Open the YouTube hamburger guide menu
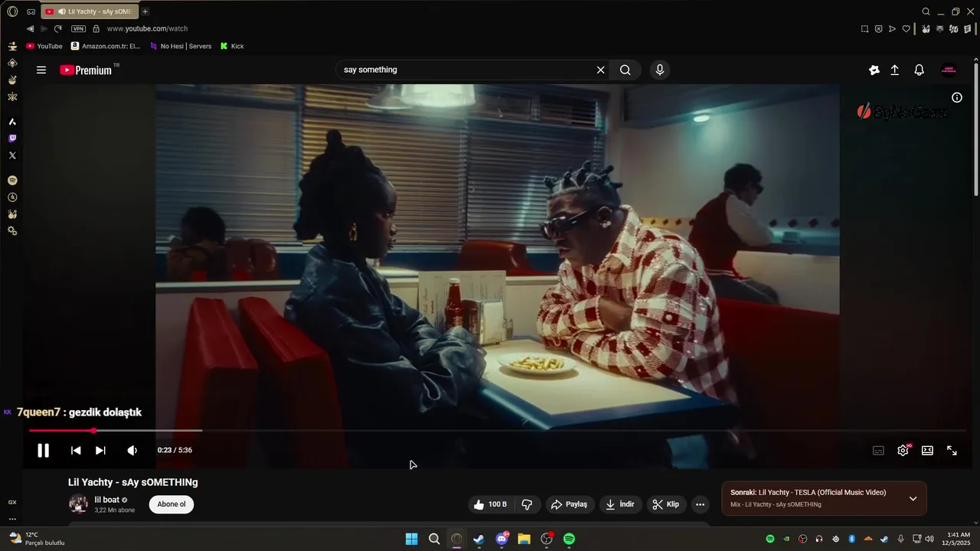The image size is (980, 551). click(41, 70)
